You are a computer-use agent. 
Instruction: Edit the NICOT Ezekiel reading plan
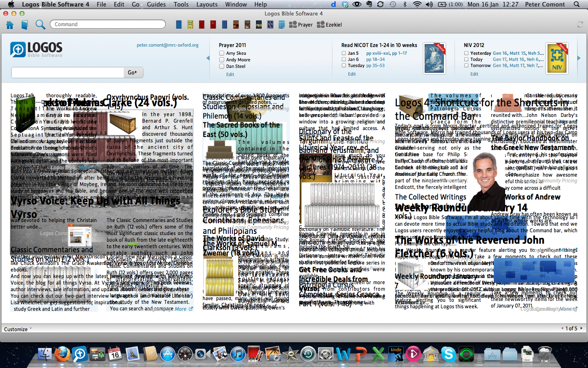point(352,74)
